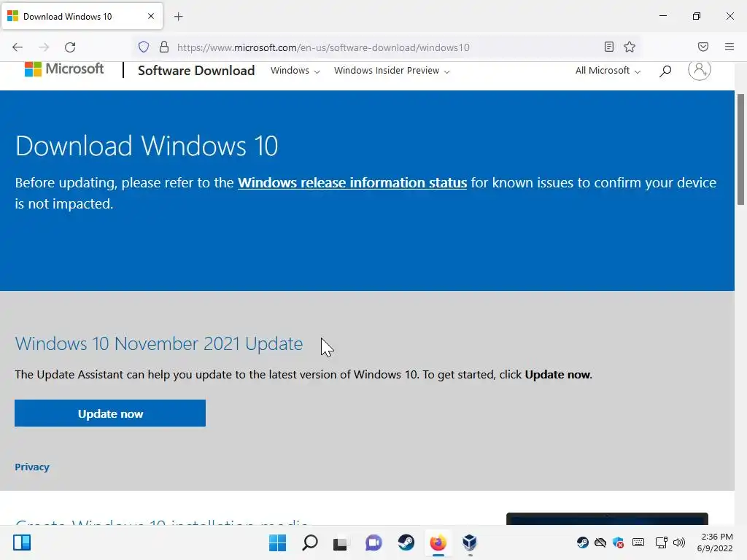This screenshot has width=747, height=560.
Task: Close the Download Windows 10 tab
Action: (150, 16)
